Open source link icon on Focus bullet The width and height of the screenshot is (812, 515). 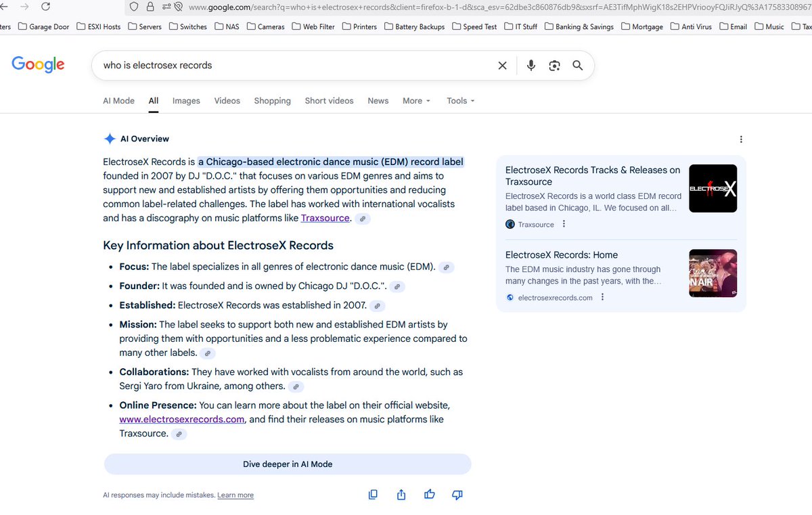coord(447,267)
